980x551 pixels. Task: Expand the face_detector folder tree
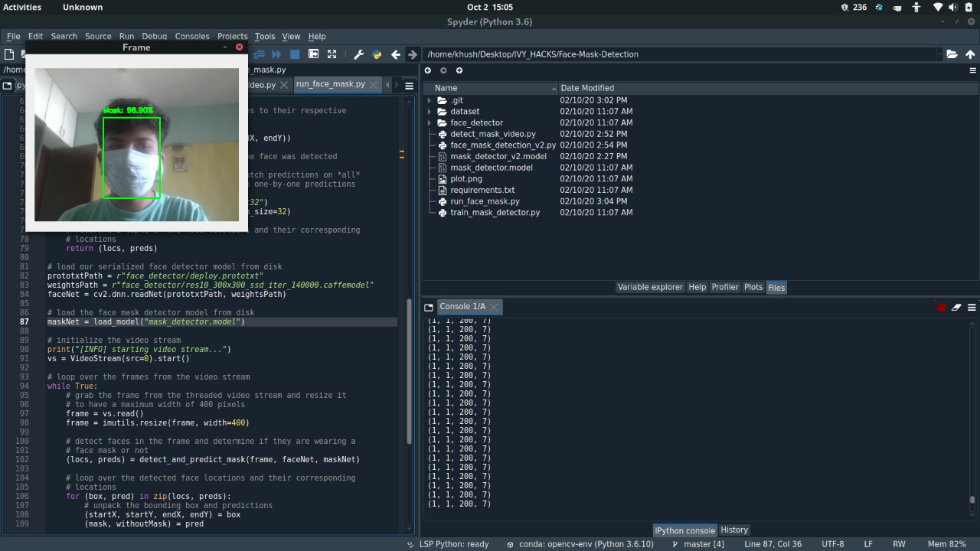pyautogui.click(x=430, y=122)
